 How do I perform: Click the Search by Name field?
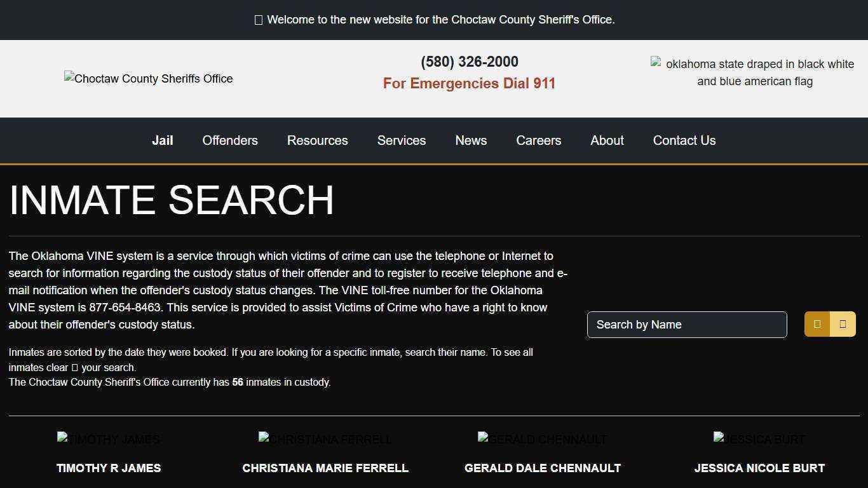[x=686, y=324]
